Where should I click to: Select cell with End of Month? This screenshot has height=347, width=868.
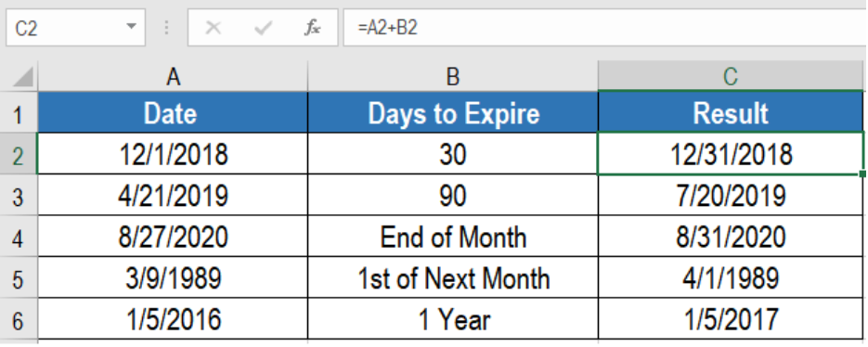click(453, 237)
